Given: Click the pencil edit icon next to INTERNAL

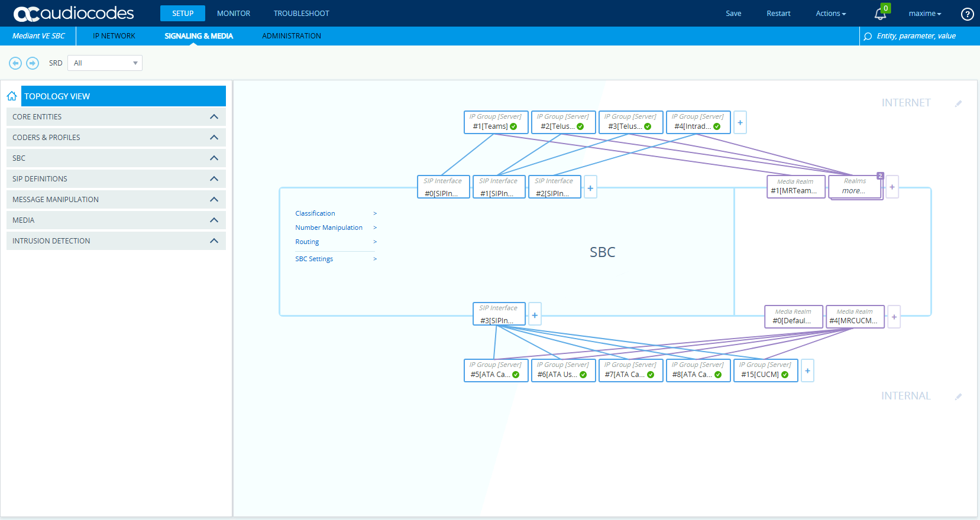Looking at the screenshot, I should (958, 396).
